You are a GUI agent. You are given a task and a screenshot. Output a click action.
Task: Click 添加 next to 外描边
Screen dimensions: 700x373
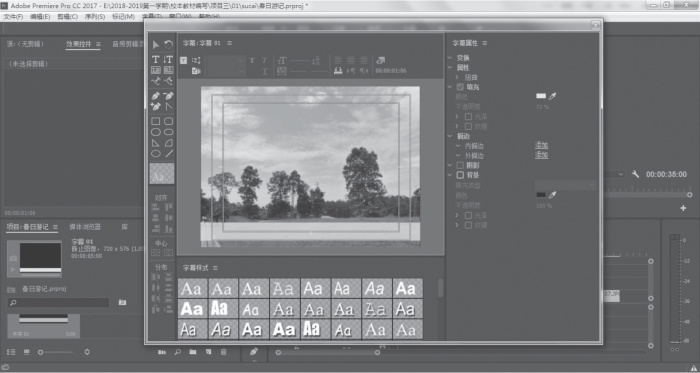coord(542,155)
